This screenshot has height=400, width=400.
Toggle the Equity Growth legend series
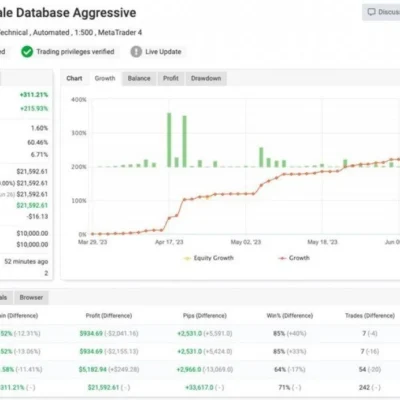tap(209, 258)
